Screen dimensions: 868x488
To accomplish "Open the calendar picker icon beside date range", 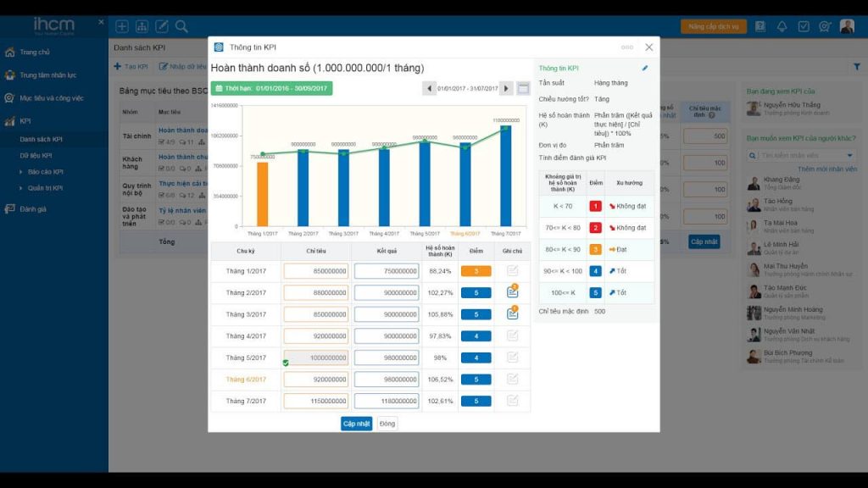I will coord(523,88).
